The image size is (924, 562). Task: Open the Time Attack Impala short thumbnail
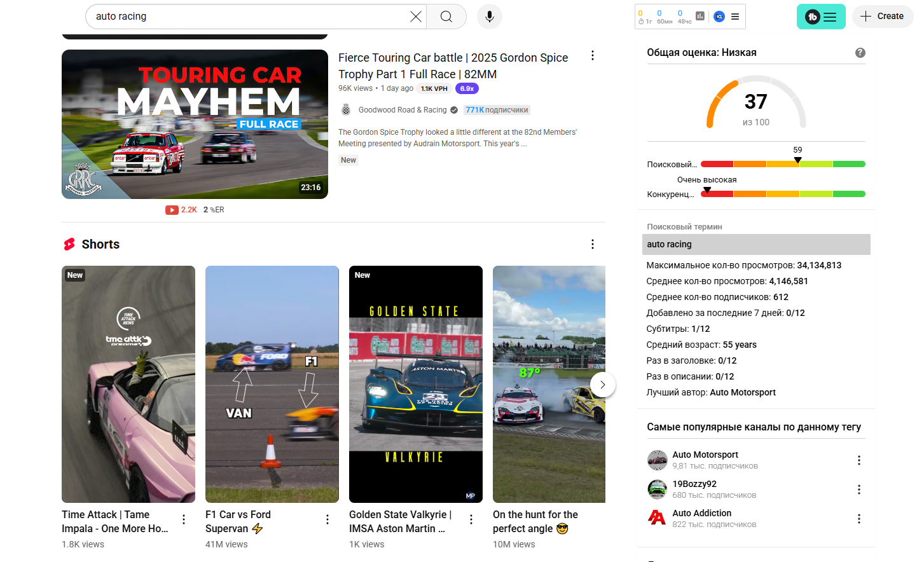[128, 384]
